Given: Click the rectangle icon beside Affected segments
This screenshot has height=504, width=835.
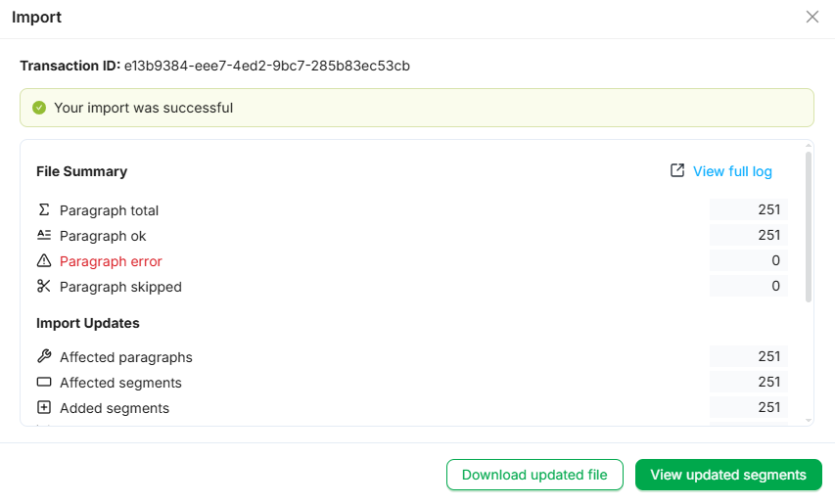Looking at the screenshot, I should (x=43, y=383).
